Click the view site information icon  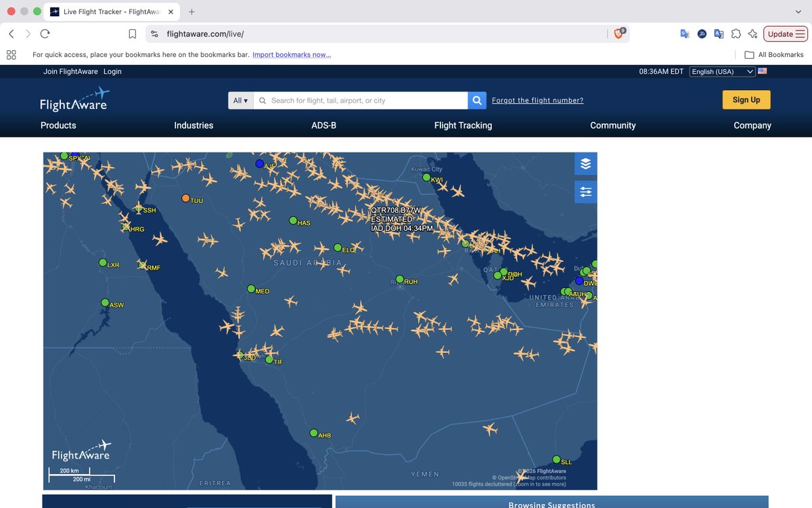click(x=154, y=34)
